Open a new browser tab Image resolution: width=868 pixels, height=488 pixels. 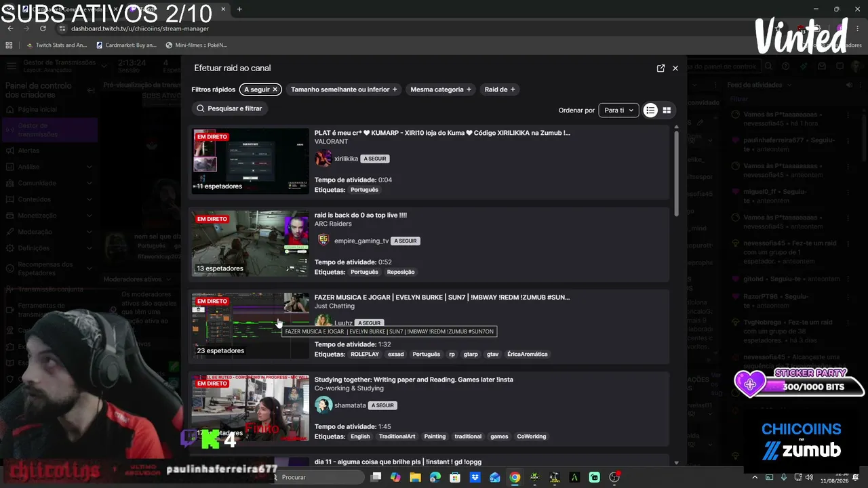coord(239,9)
